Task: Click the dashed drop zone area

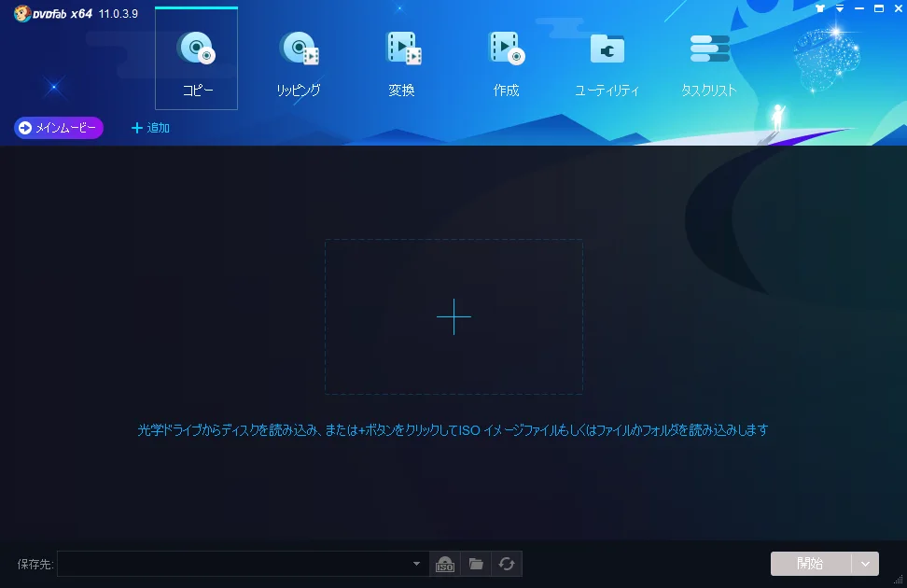Action: pyautogui.click(x=453, y=280)
